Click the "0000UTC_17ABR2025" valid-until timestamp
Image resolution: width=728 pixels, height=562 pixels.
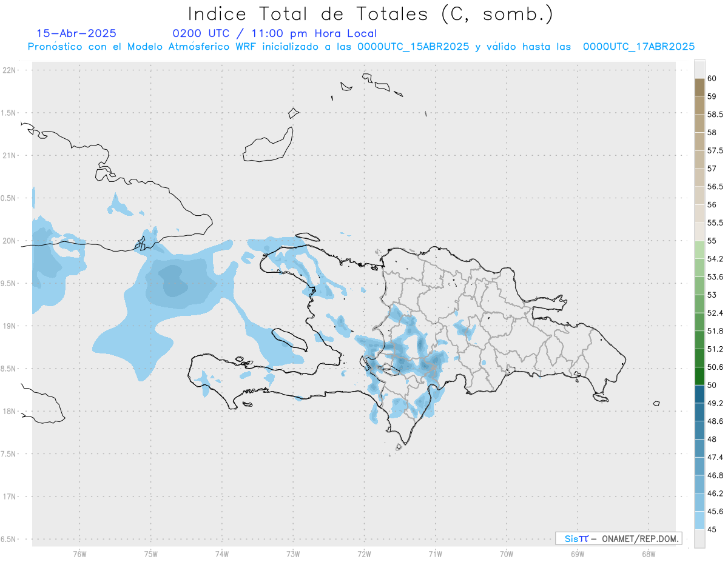click(x=639, y=47)
